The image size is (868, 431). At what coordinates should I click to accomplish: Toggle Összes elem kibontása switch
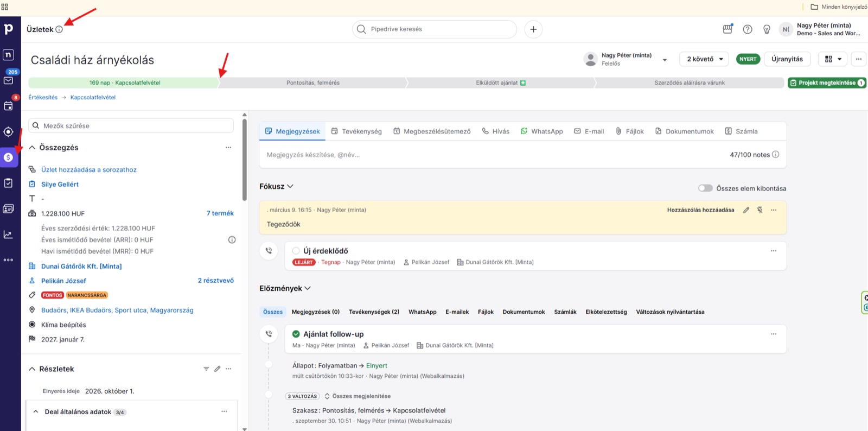[x=705, y=188]
